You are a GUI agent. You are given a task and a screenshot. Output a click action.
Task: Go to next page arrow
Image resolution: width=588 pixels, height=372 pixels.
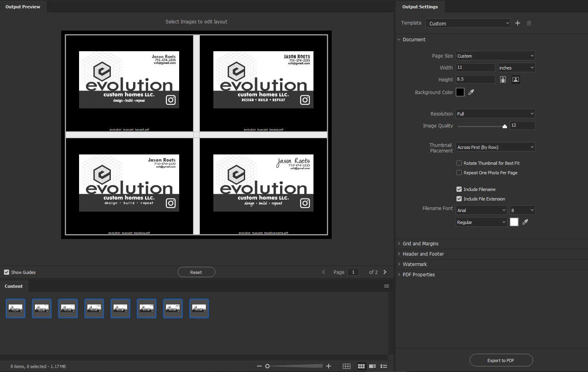pyautogui.click(x=385, y=272)
